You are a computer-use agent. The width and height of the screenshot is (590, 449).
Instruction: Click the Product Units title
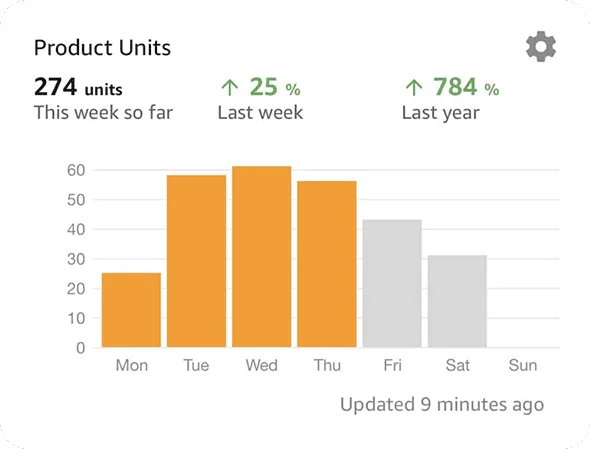[x=102, y=48]
